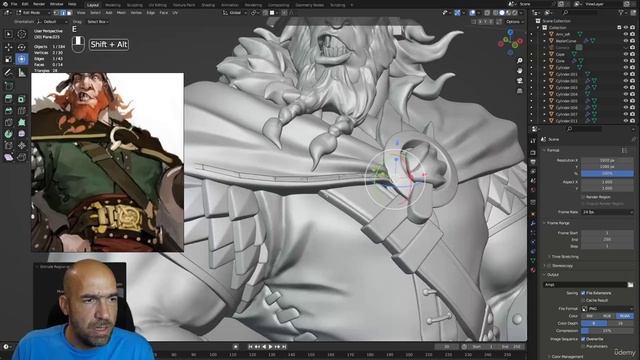640x360 pixels.
Task: Open Tool properties tab icon
Action: tap(533, 140)
